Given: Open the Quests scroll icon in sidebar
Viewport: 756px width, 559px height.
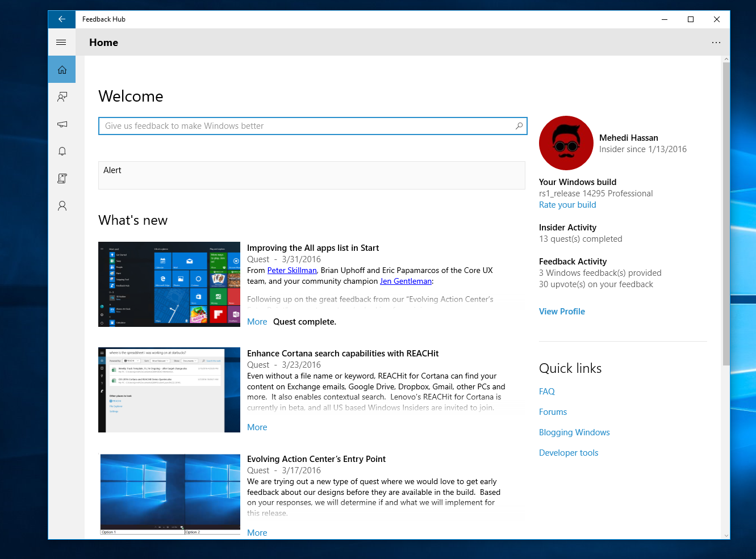Looking at the screenshot, I should click(x=62, y=178).
